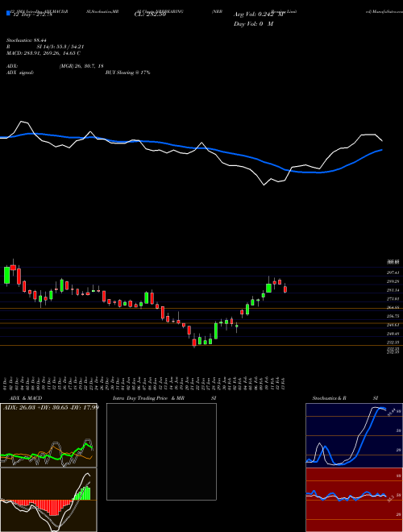The image size is (403, 532).
Task: Click the Avg Vol: 0.242 M text
Action: click(259, 15)
